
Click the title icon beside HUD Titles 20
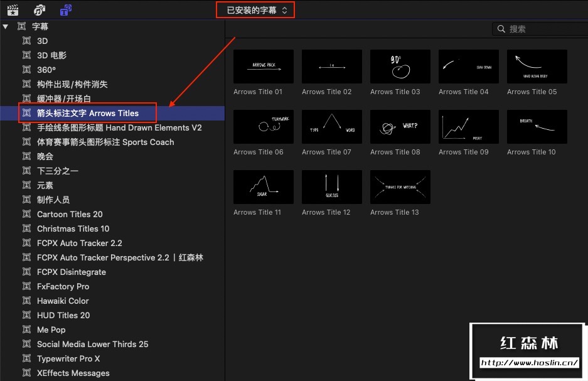[26, 315]
